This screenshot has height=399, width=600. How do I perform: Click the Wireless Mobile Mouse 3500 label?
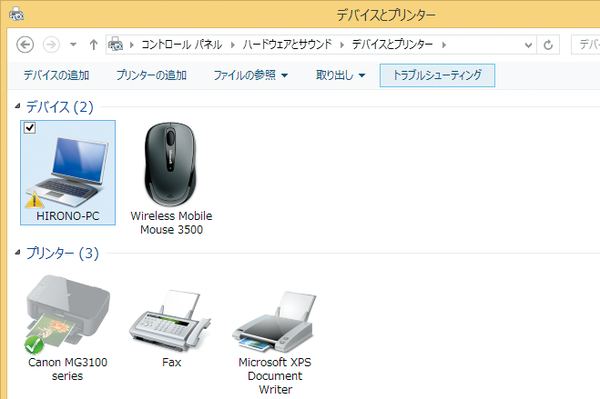point(171,223)
